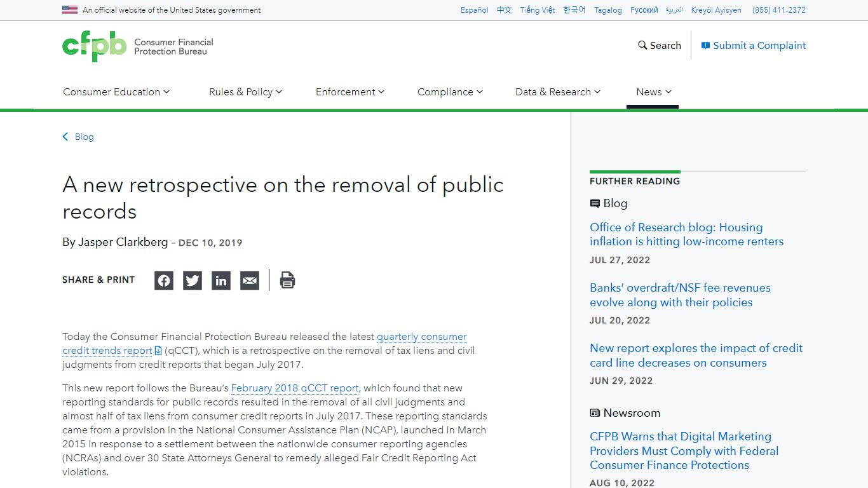The height and width of the screenshot is (488, 868).
Task: Print this page using printer icon
Action: point(287,280)
